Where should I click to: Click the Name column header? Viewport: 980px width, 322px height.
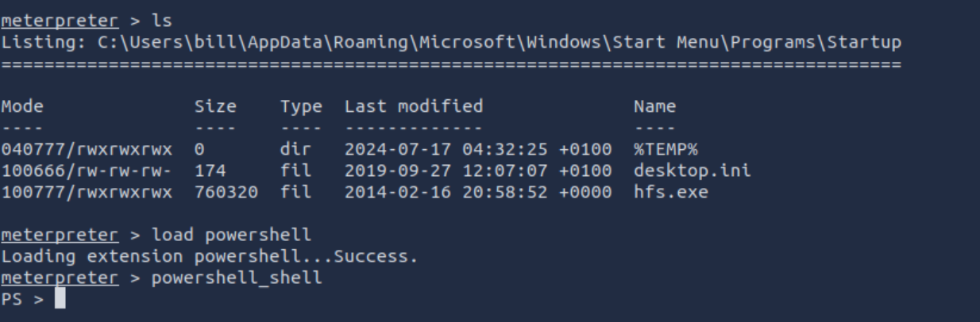[654, 105]
